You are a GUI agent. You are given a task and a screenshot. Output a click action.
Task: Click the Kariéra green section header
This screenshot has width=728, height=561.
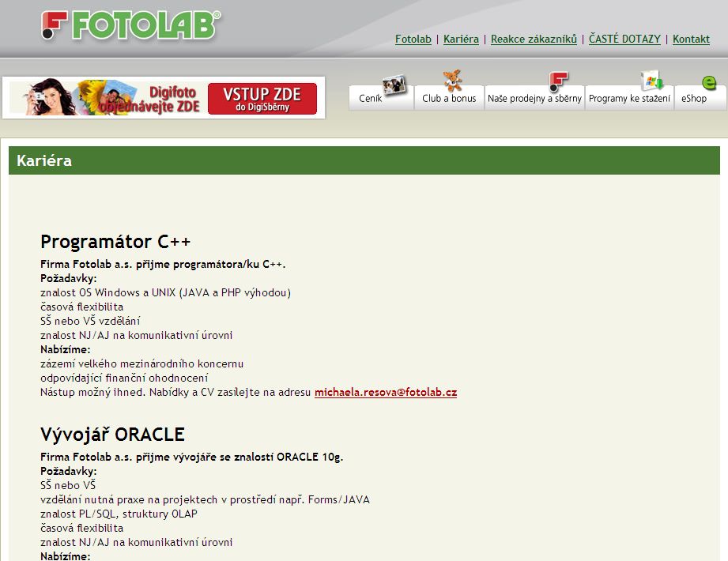point(364,160)
